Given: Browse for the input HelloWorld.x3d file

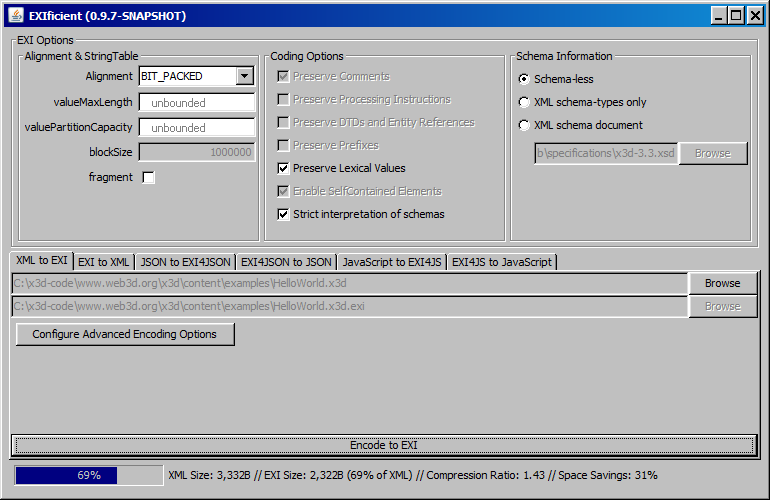Looking at the screenshot, I should (722, 283).
